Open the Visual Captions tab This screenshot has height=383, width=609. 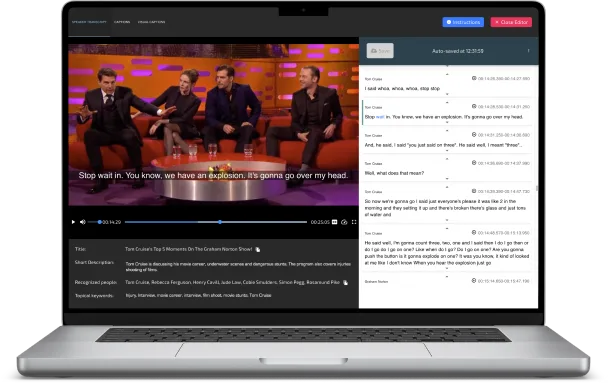(x=151, y=22)
